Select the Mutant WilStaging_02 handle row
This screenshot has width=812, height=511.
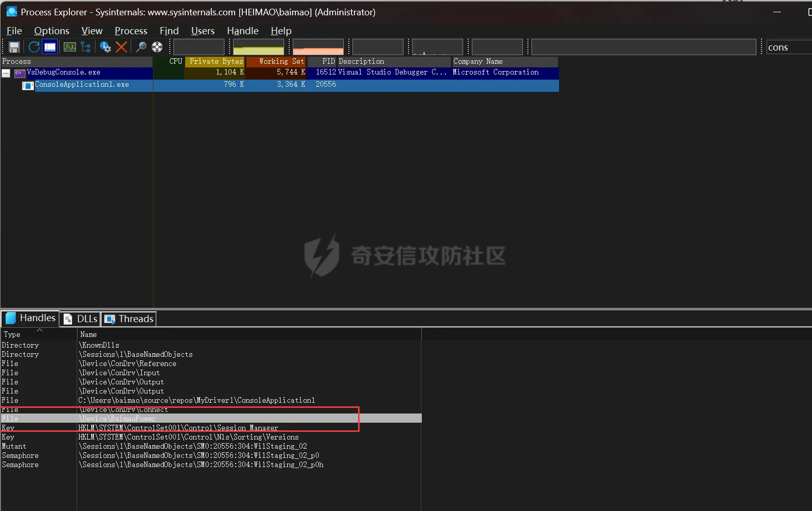point(211,446)
